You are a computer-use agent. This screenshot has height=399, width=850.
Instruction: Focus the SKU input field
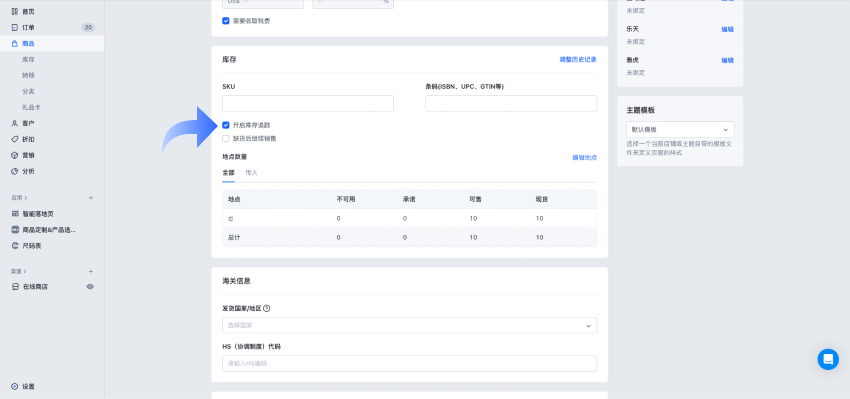tap(308, 104)
